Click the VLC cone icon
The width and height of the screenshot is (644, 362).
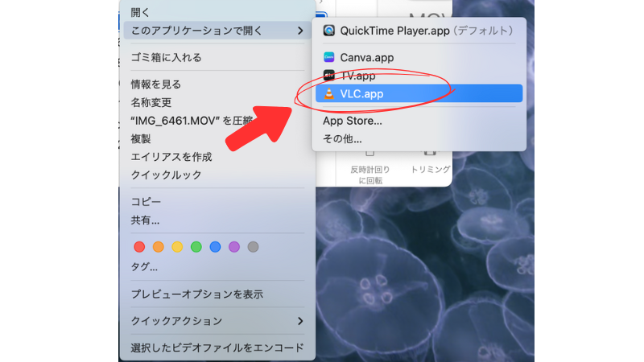328,93
